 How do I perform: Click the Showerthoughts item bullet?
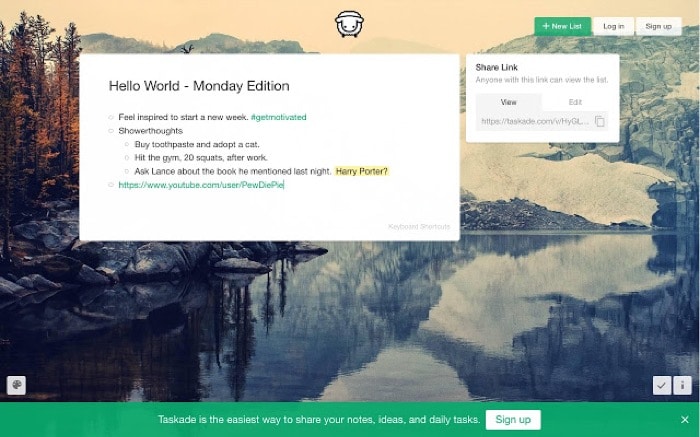[x=111, y=131]
